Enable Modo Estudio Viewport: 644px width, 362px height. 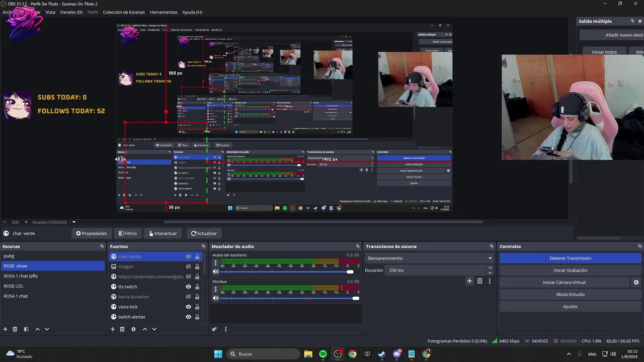click(571, 295)
